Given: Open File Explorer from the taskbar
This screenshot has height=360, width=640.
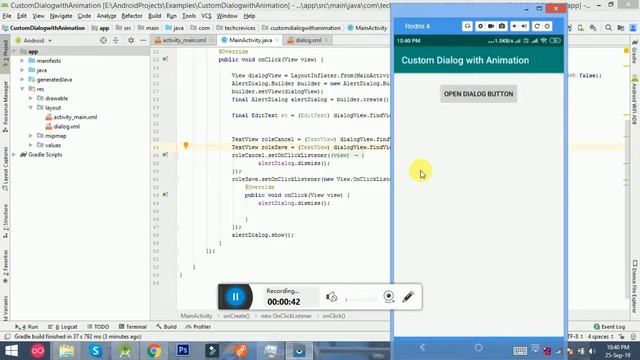Looking at the screenshot, I should (x=67, y=351).
